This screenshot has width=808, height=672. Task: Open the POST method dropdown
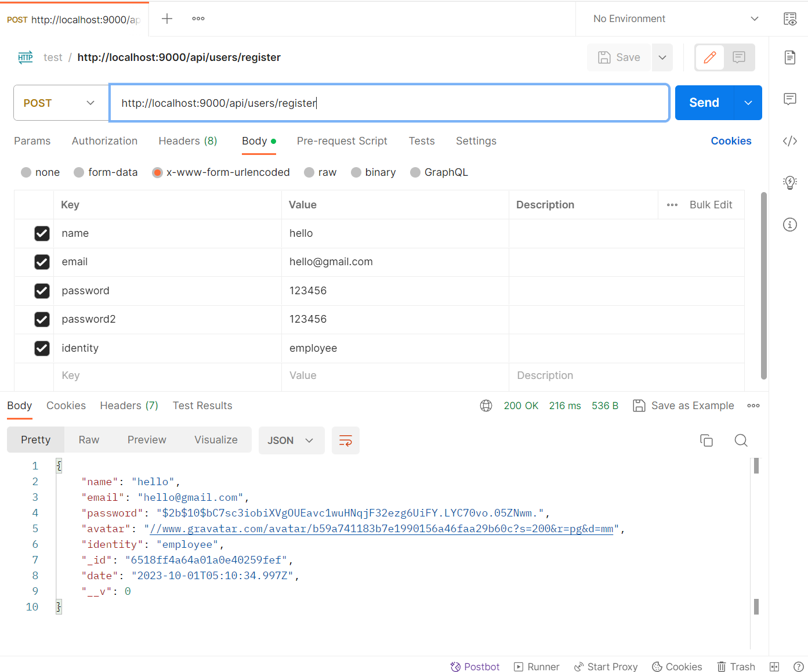(61, 103)
